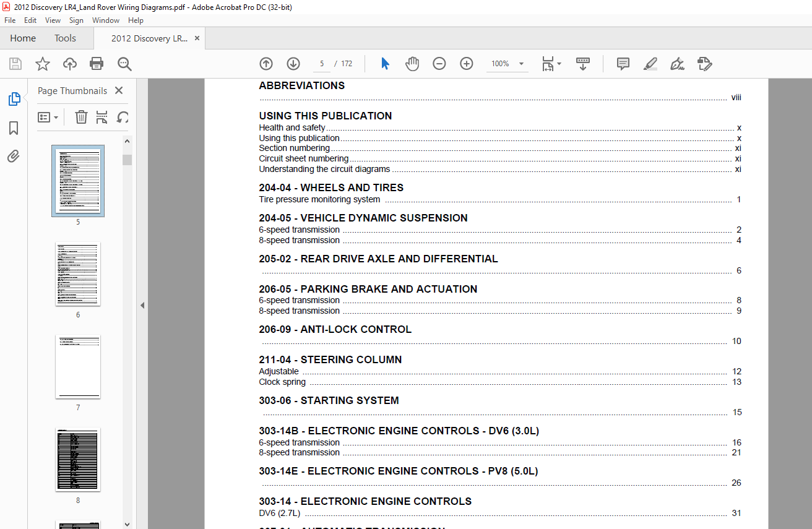The image size is (812, 529).
Task: Select page 6 thumbnail
Action: 78,273
